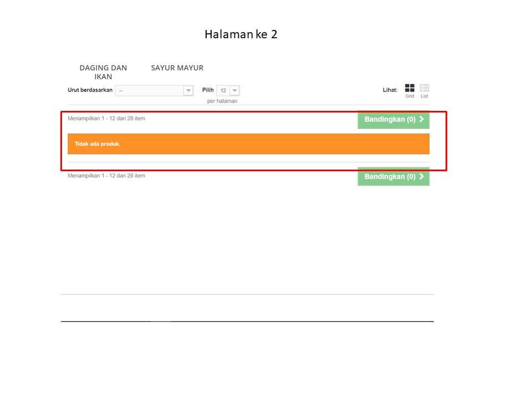The image size is (532, 399).
Task: Click the 'per halaman' label
Action: click(x=222, y=101)
